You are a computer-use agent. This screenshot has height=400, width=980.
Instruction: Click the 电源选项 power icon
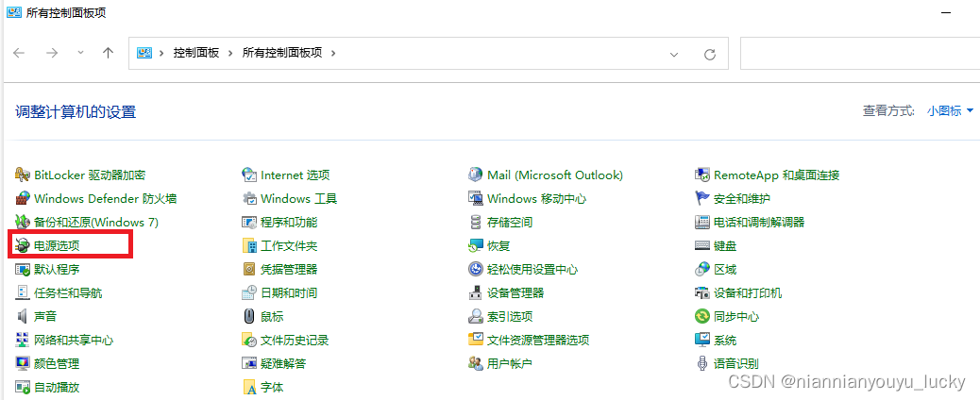(x=23, y=245)
